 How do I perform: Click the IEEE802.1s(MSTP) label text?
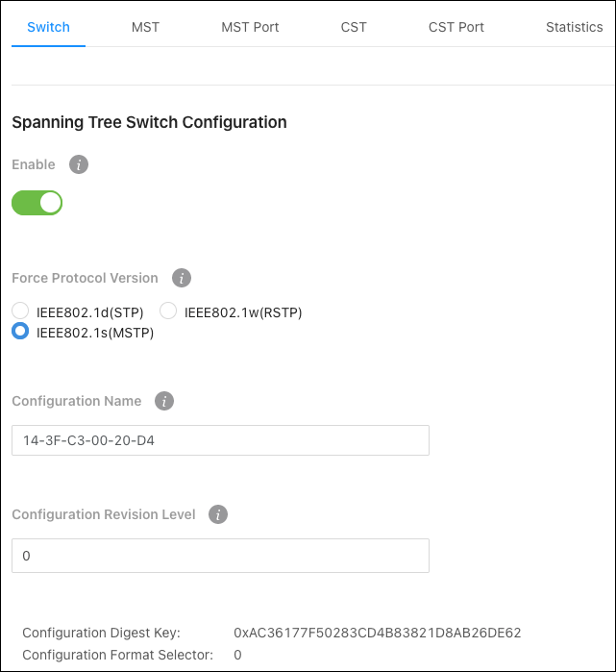click(x=95, y=333)
